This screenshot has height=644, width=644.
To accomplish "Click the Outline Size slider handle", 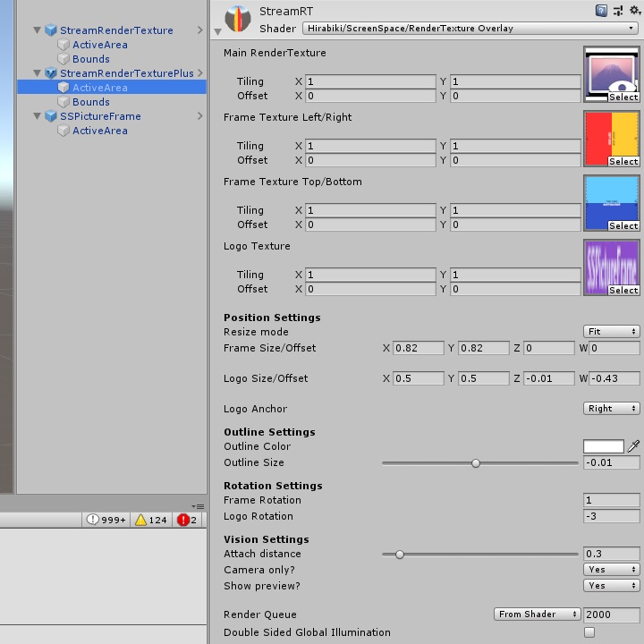I will [x=476, y=463].
